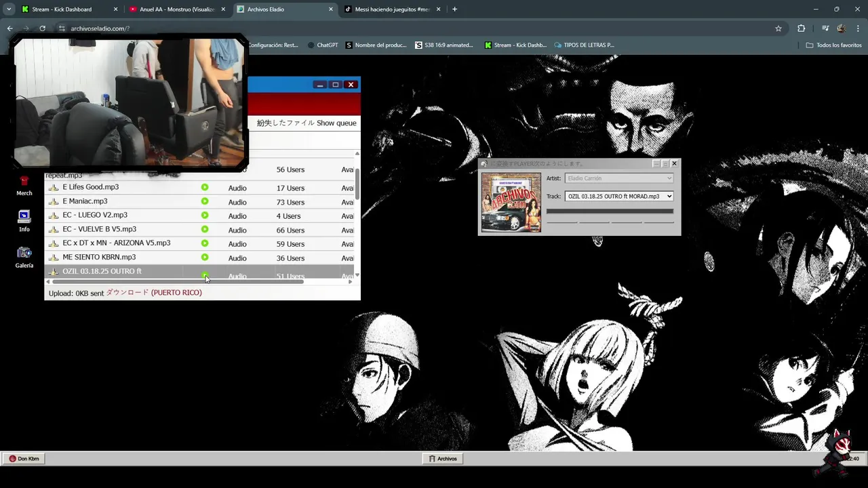868x488 pixels.
Task: Click file icon beside OZIL 03.18.25 OUTRO row
Action: point(54,272)
